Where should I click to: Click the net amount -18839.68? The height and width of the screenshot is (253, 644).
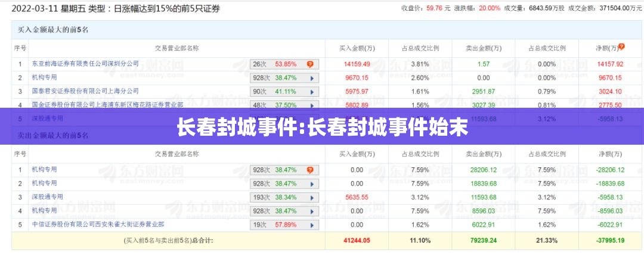(x=611, y=183)
